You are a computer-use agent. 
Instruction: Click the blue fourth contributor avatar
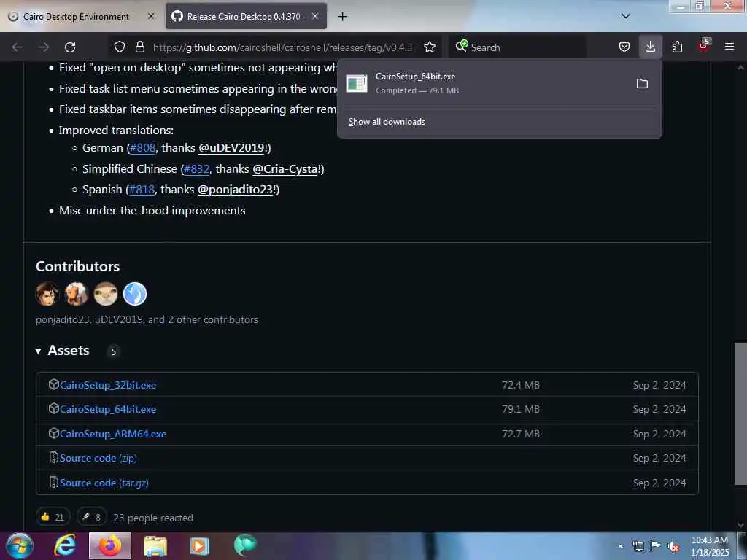[x=135, y=294]
